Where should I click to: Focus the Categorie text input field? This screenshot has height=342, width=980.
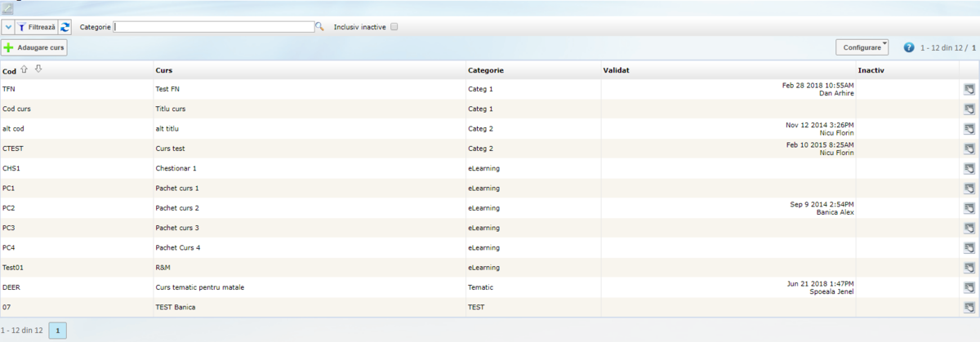tap(213, 27)
